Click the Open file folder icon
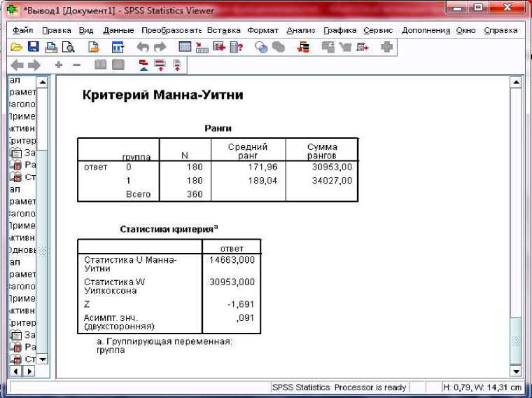 tap(16, 47)
